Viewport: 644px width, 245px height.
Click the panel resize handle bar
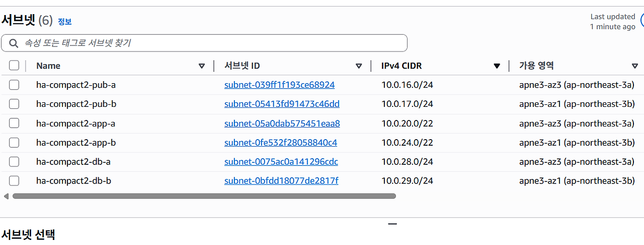click(392, 224)
